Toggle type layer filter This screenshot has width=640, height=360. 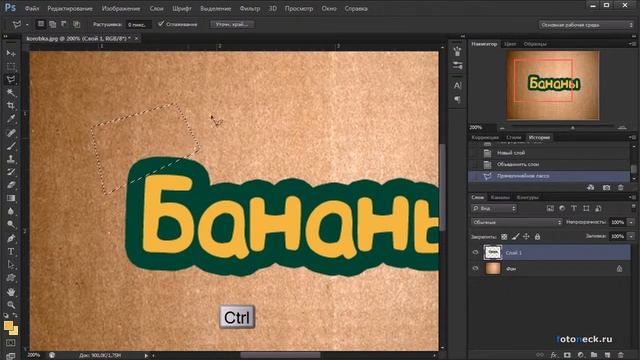coord(574,208)
